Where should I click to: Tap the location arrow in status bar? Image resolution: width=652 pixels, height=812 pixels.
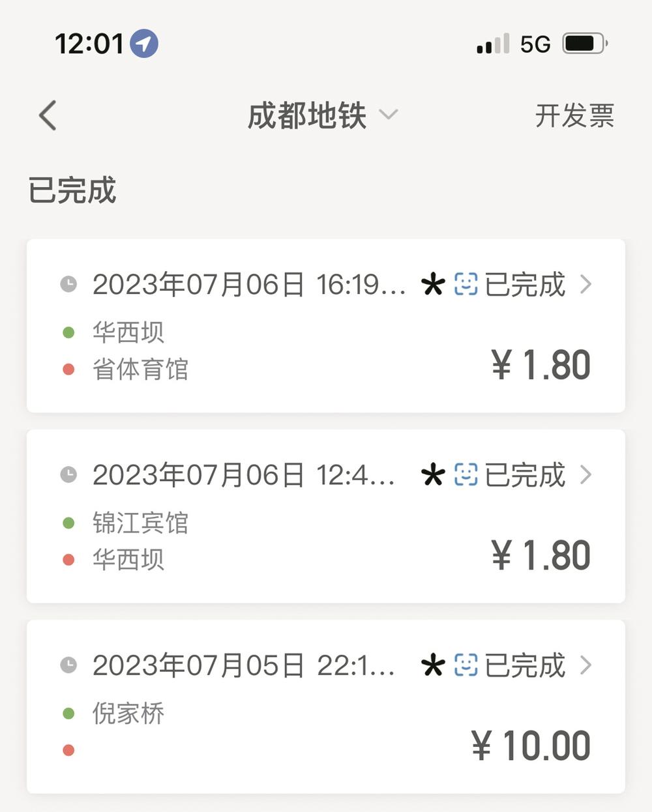[x=144, y=44]
